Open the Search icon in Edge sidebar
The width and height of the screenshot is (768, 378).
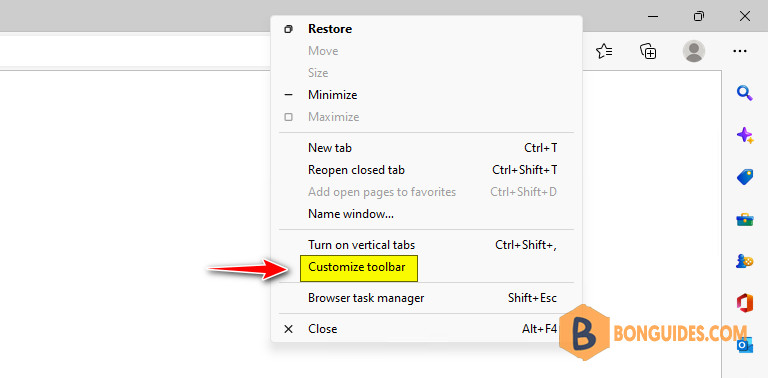point(744,93)
